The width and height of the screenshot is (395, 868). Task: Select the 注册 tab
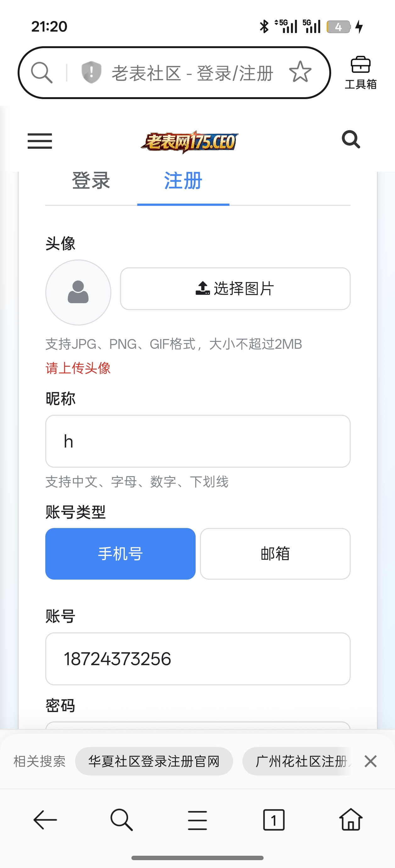pyautogui.click(x=183, y=181)
